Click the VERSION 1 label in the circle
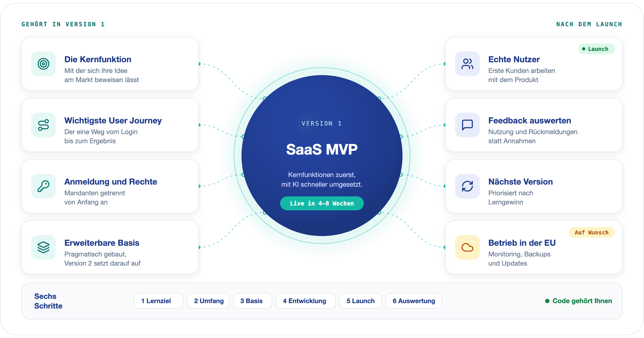The image size is (644, 338). coord(322,123)
